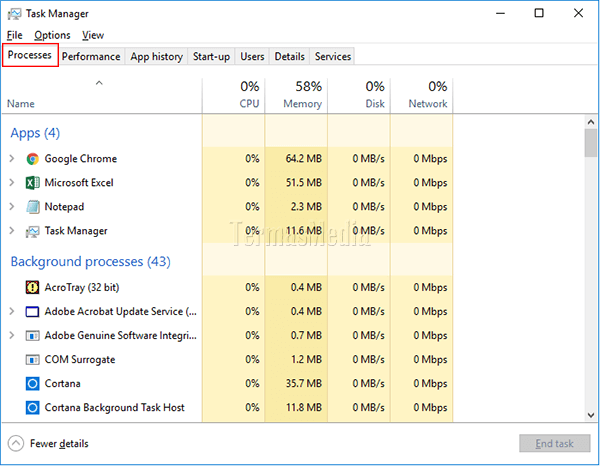Image resolution: width=600 pixels, height=466 pixels.
Task: Click the Task Manager title bar icon
Action: click(x=15, y=14)
